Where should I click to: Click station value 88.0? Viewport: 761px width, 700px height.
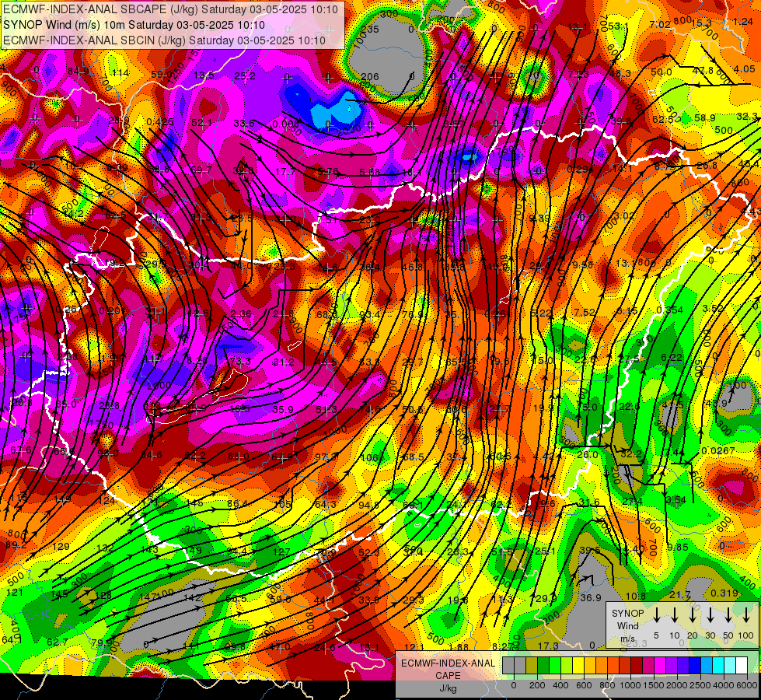(x=239, y=456)
